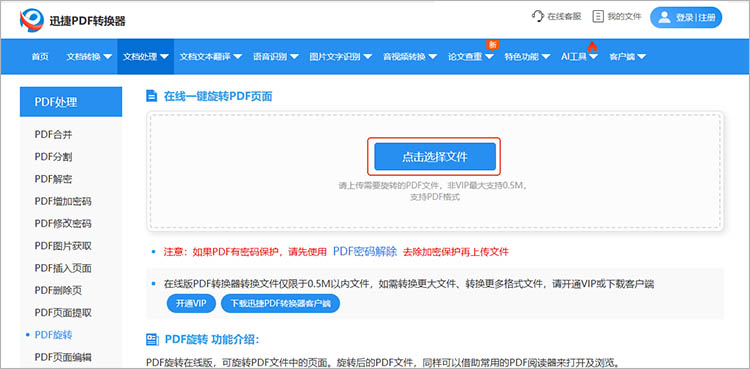This screenshot has height=369, width=750.
Task: Click the icon beside PDF旋转 功能介绍
Action: 152,340
